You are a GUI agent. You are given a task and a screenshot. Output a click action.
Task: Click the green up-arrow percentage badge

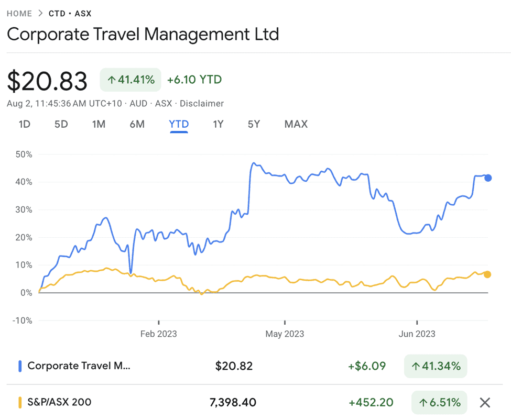(130, 80)
